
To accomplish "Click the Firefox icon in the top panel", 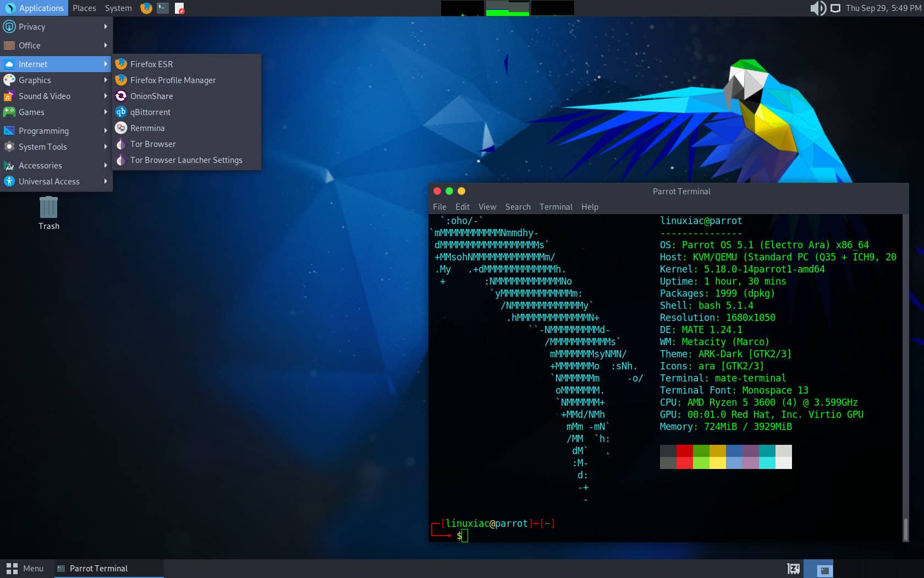I will [x=145, y=8].
